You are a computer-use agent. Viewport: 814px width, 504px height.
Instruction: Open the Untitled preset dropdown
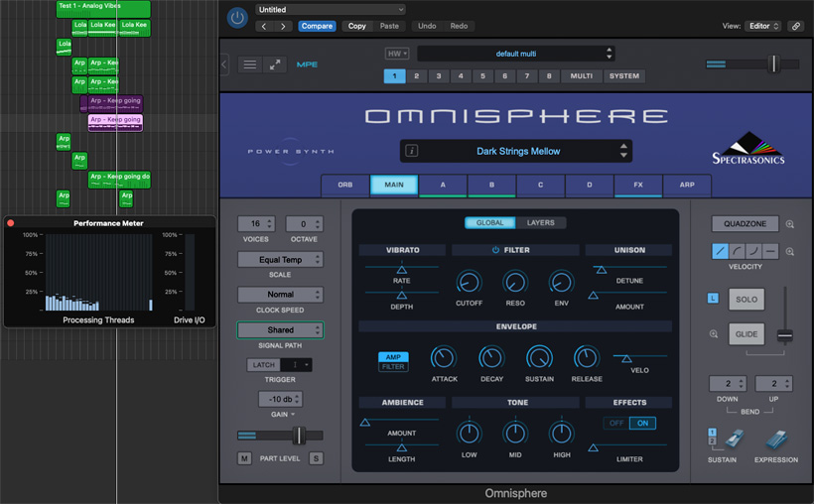click(331, 9)
